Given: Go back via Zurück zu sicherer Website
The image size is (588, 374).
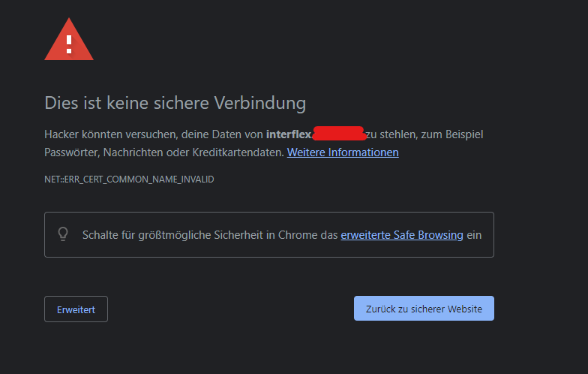Looking at the screenshot, I should pyautogui.click(x=424, y=308).
